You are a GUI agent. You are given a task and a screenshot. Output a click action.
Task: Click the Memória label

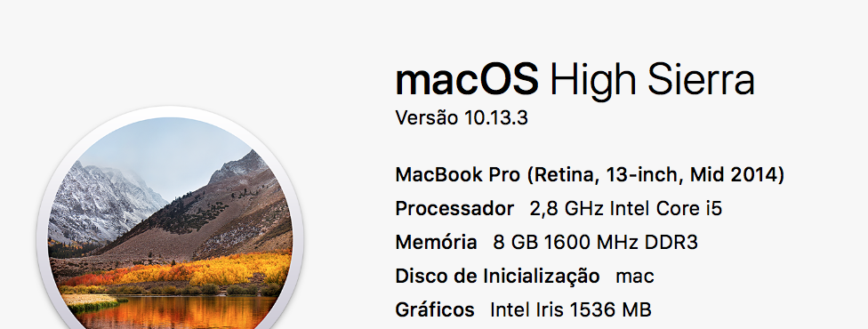[436, 243]
